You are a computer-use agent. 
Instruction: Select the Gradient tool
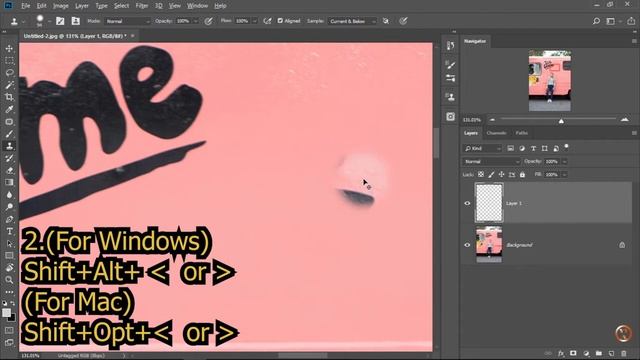pos(9,182)
